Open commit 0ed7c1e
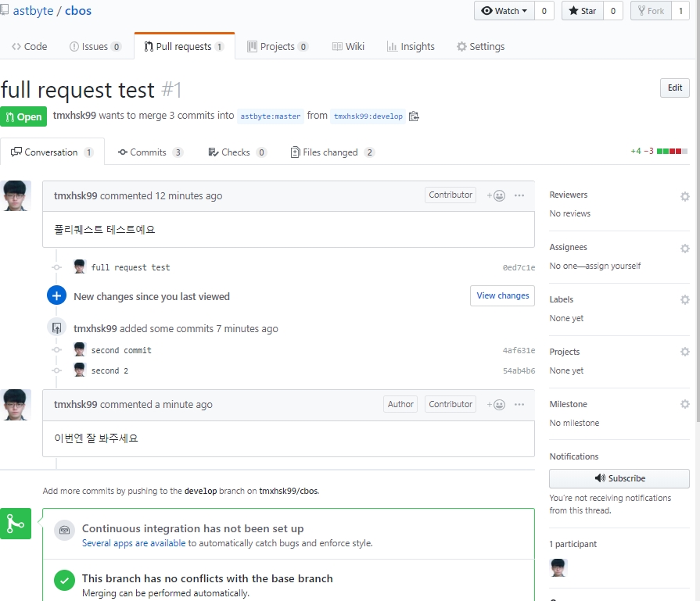This screenshot has height=601, width=700. (x=519, y=267)
